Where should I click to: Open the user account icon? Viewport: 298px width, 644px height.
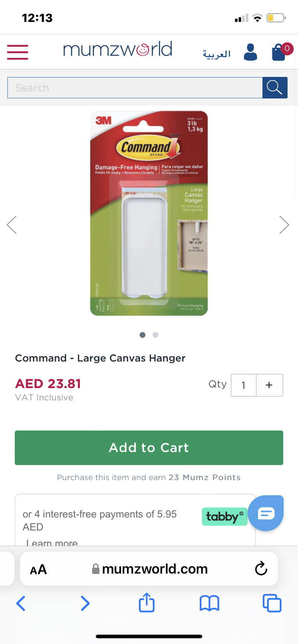click(250, 52)
